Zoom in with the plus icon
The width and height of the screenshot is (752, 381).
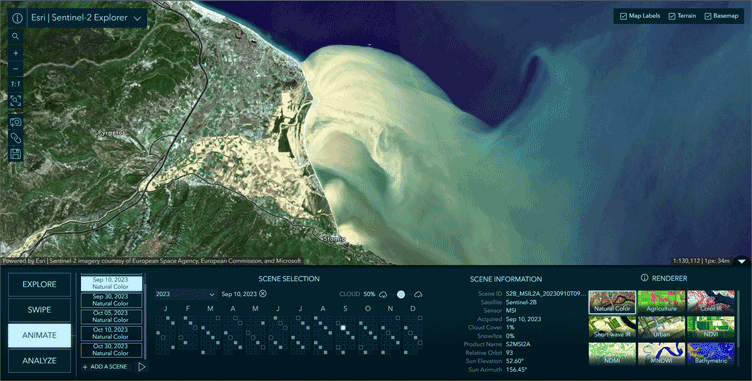(x=16, y=53)
